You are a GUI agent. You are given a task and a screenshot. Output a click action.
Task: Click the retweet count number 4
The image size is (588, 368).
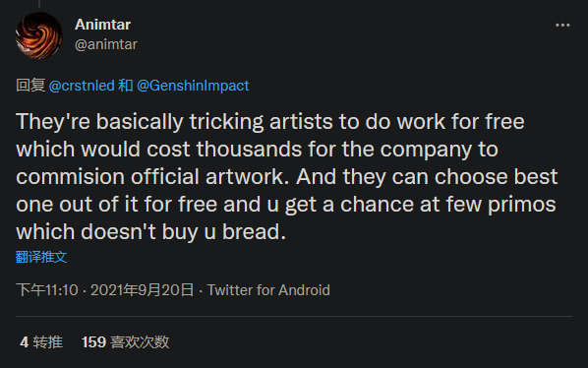pos(24,342)
